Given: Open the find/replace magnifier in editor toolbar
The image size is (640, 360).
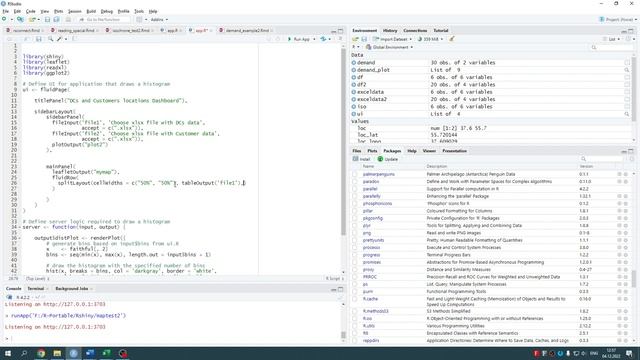Looking at the screenshot, I should tap(51, 39).
